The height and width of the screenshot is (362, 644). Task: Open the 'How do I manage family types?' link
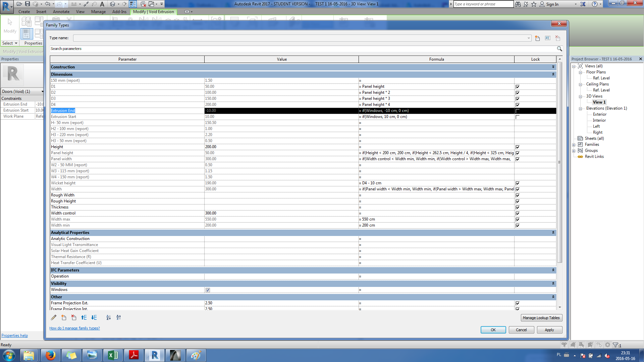click(74, 328)
